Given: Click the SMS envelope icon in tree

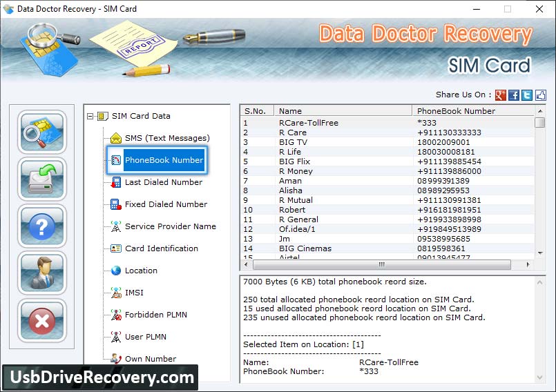Looking at the screenshot, I should coord(116,138).
